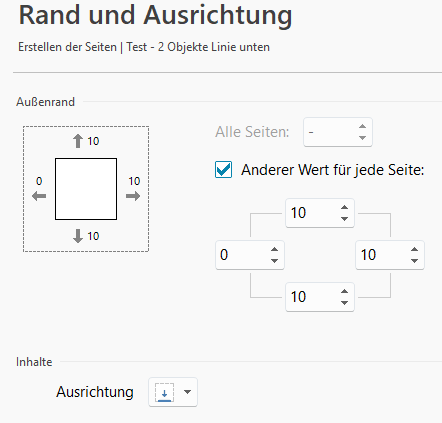The width and height of the screenshot is (442, 423).
Task: Click the 'Alle Seiten' input field
Action: (x=330, y=132)
